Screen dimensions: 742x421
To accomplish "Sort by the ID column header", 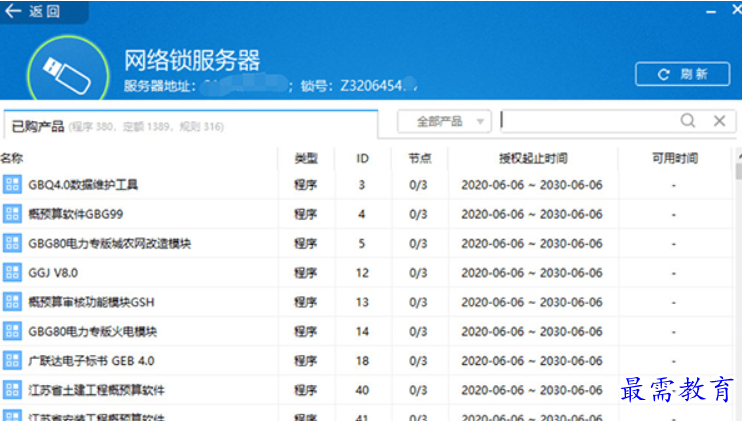I will coord(362,158).
